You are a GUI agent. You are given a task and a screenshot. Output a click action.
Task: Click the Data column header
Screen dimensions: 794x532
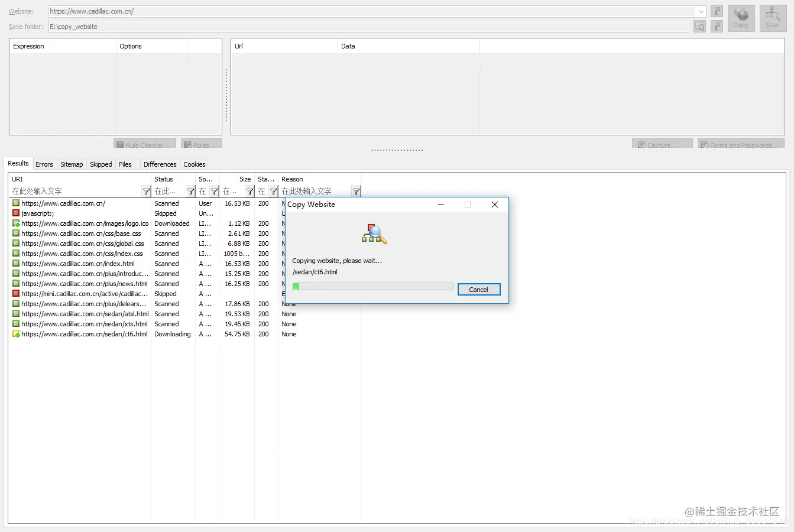click(409, 46)
